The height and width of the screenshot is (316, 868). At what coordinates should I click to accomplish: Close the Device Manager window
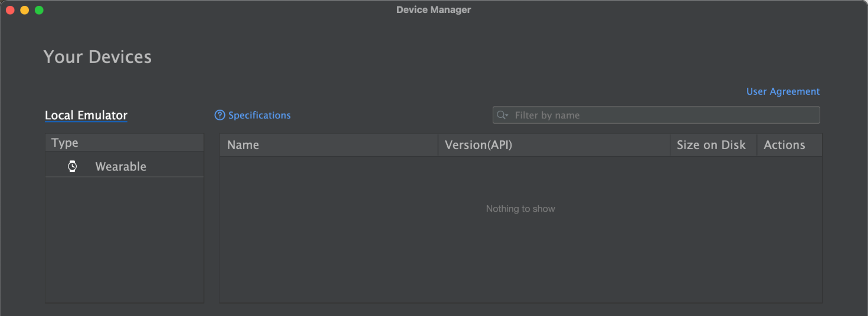pos(10,10)
